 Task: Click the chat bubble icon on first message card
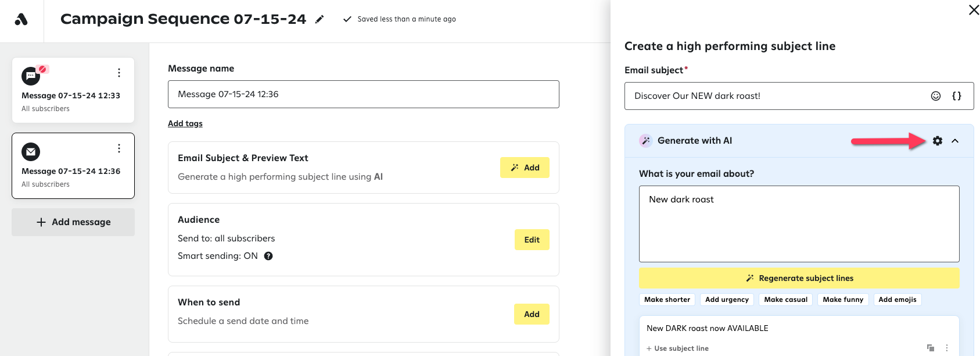[x=31, y=76]
